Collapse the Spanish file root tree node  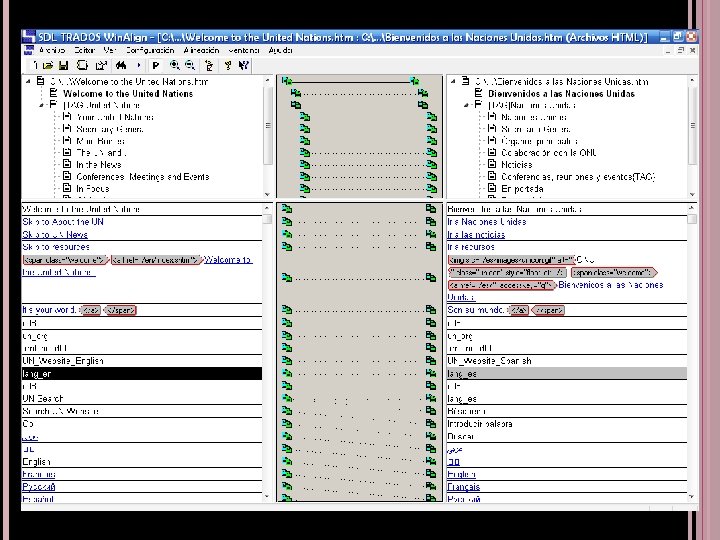pos(453,81)
